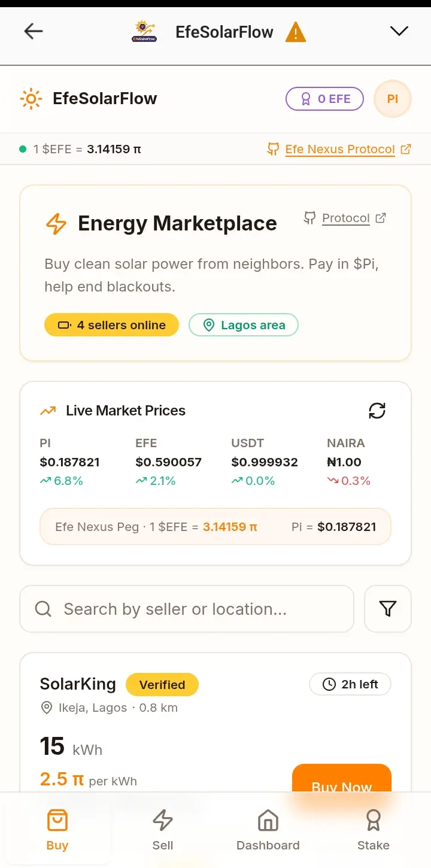Select the Buy tab
The image size is (431, 868).
(x=57, y=830)
